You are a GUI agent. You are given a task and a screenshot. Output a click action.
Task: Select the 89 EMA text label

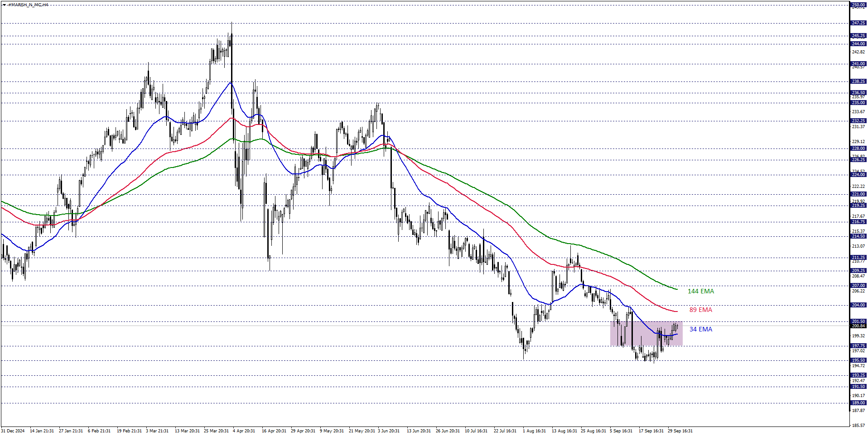pos(700,310)
